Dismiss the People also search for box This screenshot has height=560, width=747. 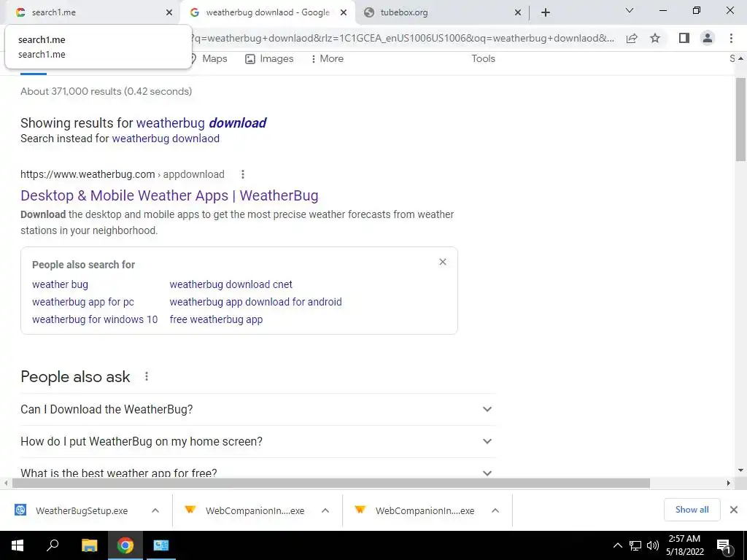coord(443,262)
